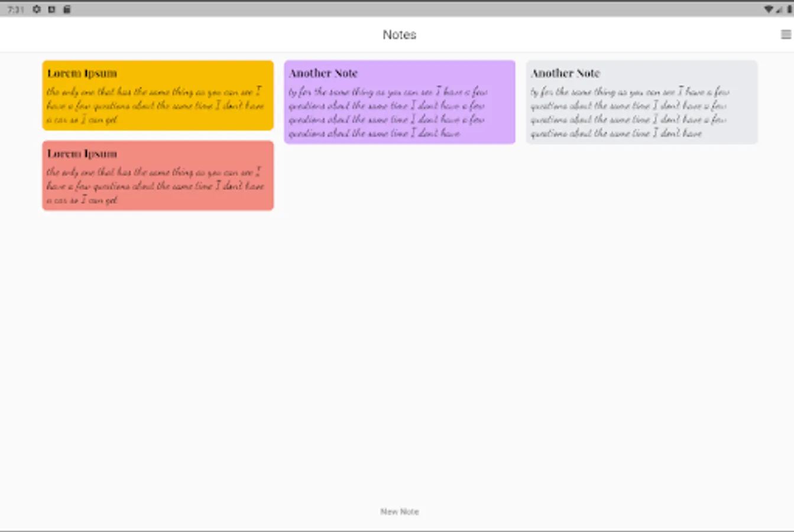
Task: Tap the cellular signal icon in the status bar
Action: (779, 9)
